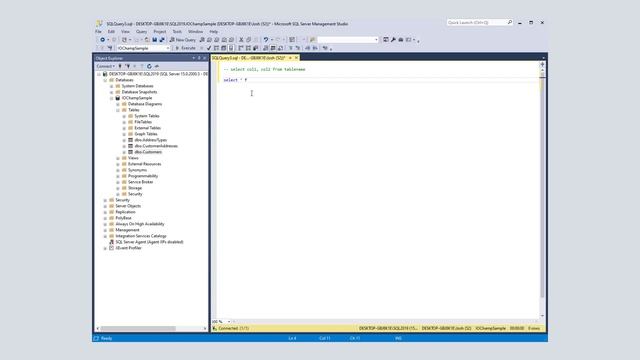Select the External Resources folder

tap(144, 164)
